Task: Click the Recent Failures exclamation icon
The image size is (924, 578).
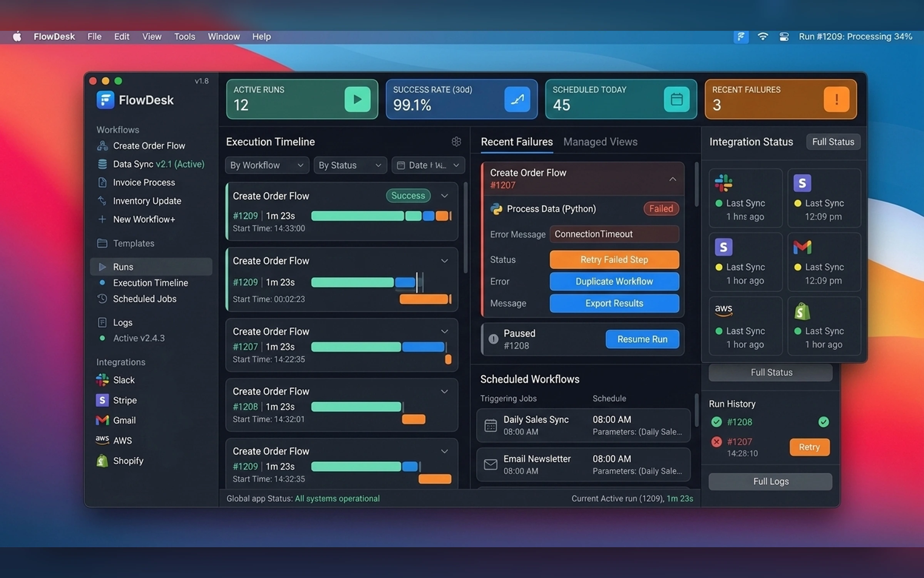Action: (x=836, y=99)
